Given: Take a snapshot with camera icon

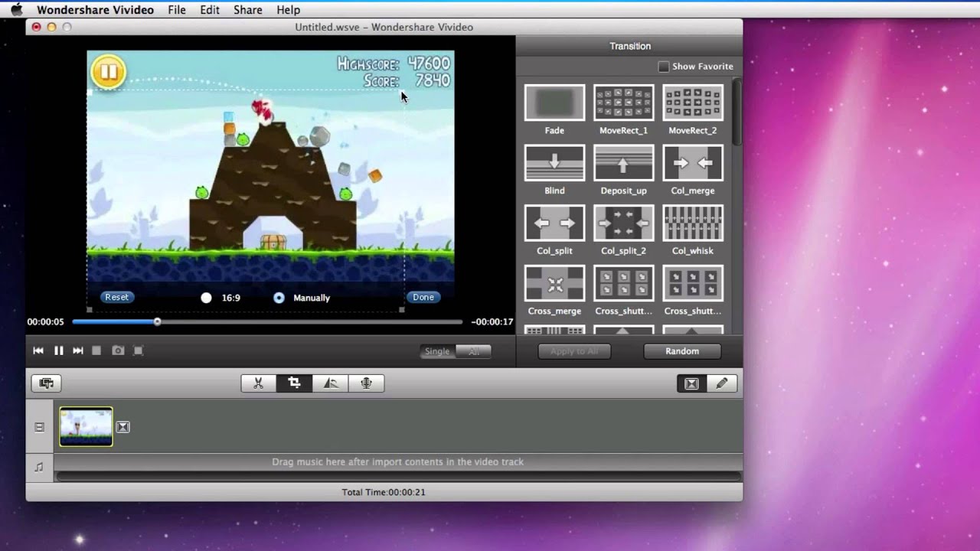Looking at the screenshot, I should pyautogui.click(x=118, y=350).
